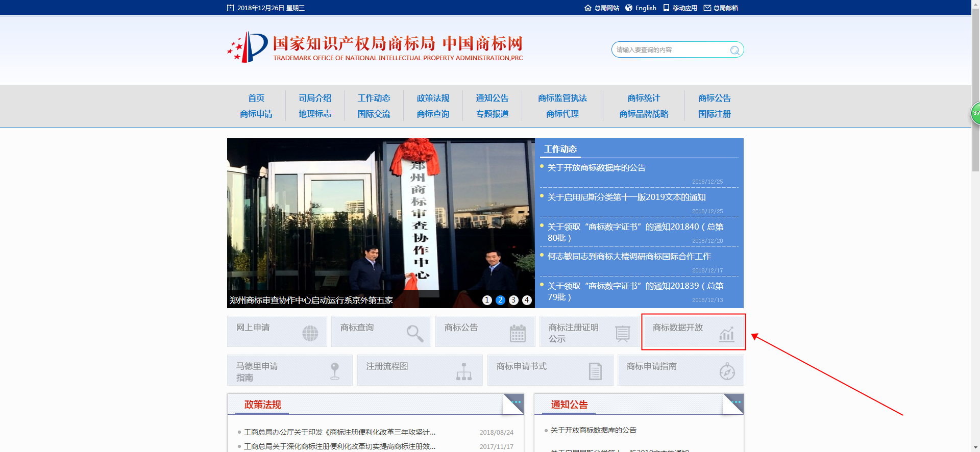Open the 国际注册 menu item
980x452 pixels.
pos(715,114)
